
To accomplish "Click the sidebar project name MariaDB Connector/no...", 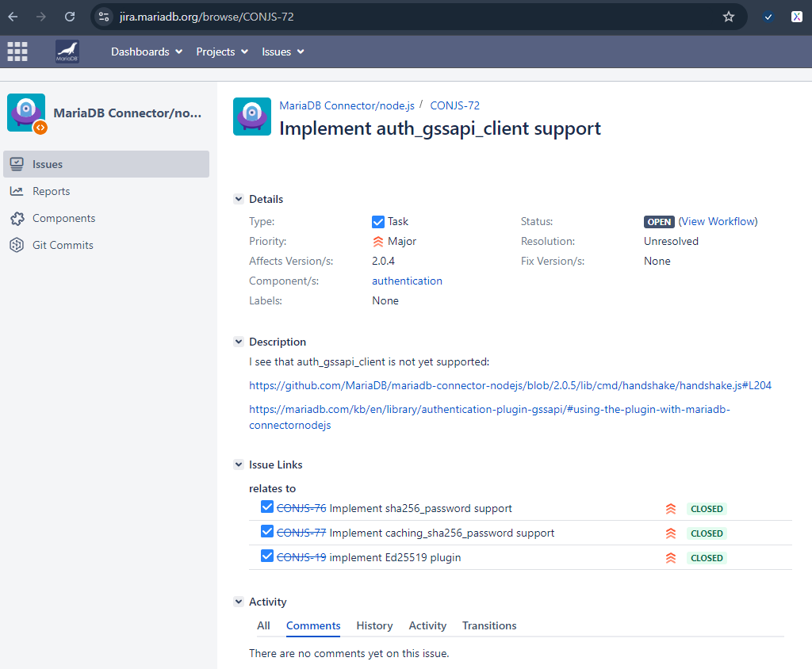I will tap(128, 113).
